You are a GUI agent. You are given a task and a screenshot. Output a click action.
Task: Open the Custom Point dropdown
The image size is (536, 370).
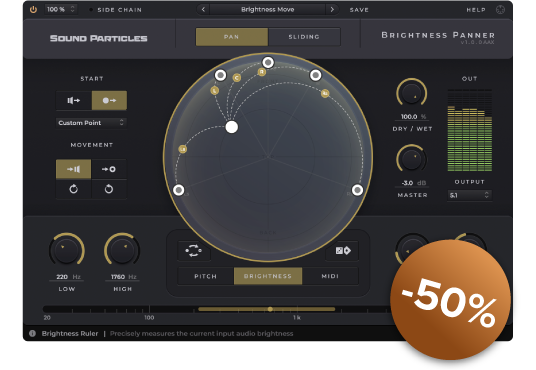(x=91, y=123)
